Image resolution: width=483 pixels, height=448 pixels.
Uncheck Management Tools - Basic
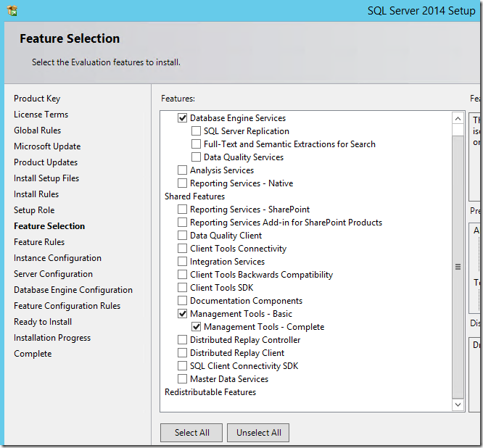(182, 314)
